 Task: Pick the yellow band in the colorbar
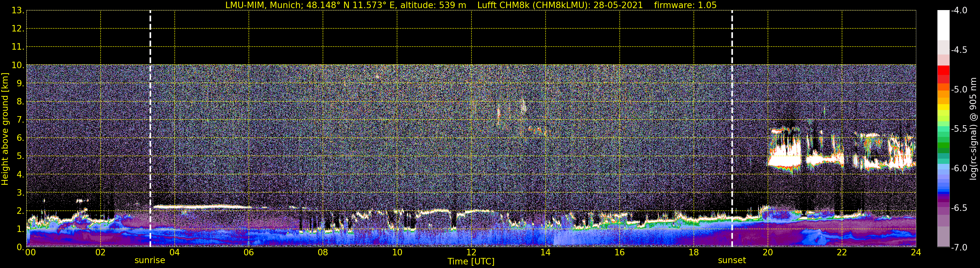tap(944, 107)
